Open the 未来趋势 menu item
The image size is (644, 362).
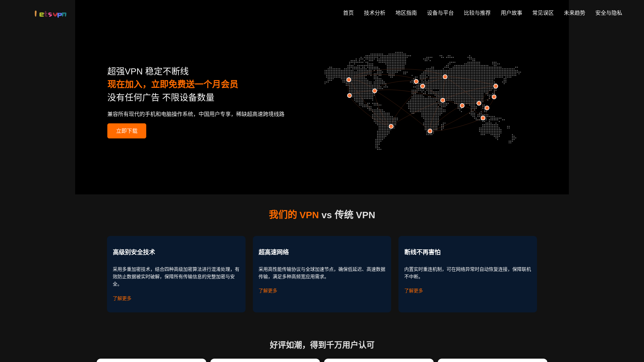[x=574, y=13]
